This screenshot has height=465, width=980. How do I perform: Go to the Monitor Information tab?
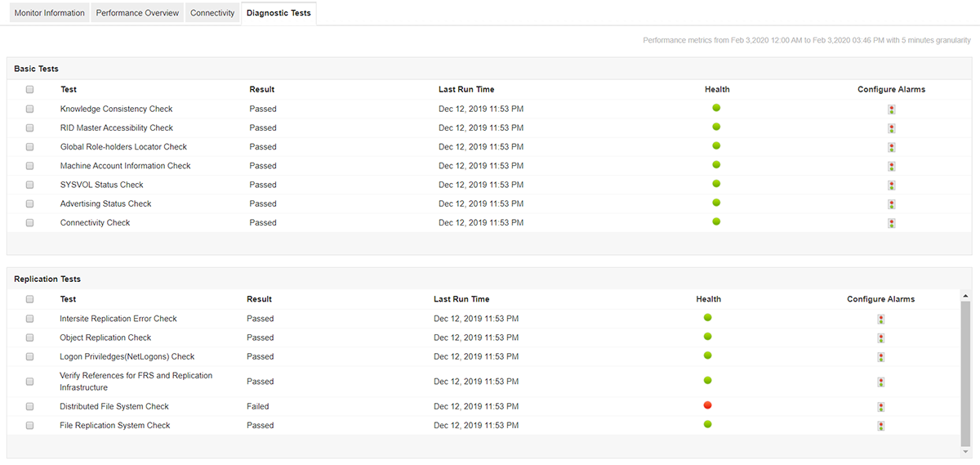tap(49, 13)
